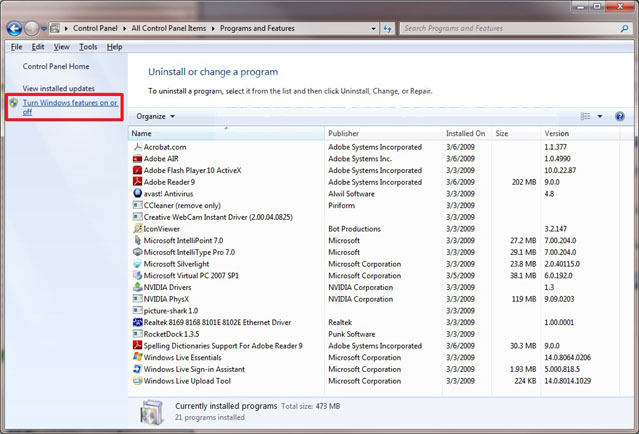Click the avast! Antivirus icon in list
Screen dimensions: 639x434
click(x=137, y=194)
